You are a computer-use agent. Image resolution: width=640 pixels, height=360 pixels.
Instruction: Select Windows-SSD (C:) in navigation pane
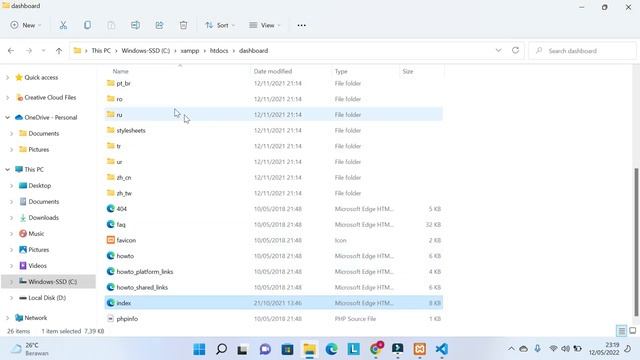click(48, 282)
